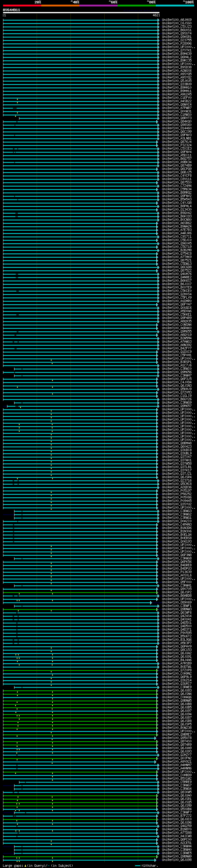The image size is (197, 868).
Task: Open hit UniRef100_Q9SGT4
Action: pyautogui.click(x=177, y=33)
